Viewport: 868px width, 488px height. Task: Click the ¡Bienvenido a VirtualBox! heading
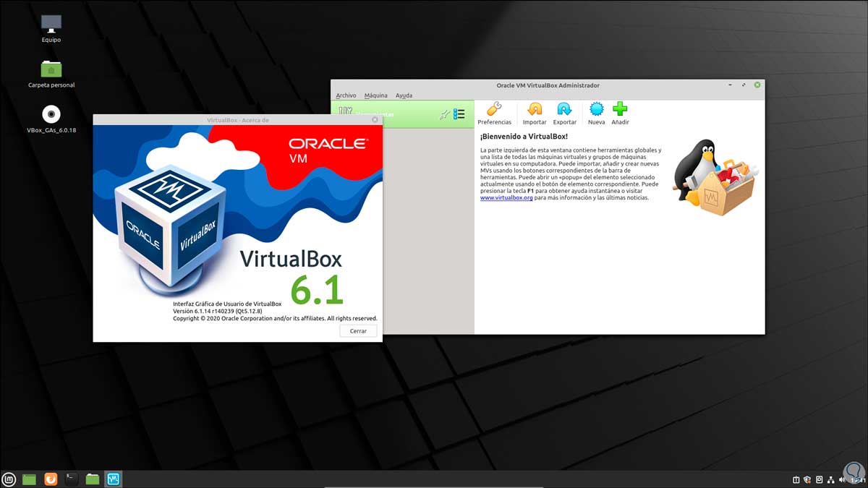(524, 136)
